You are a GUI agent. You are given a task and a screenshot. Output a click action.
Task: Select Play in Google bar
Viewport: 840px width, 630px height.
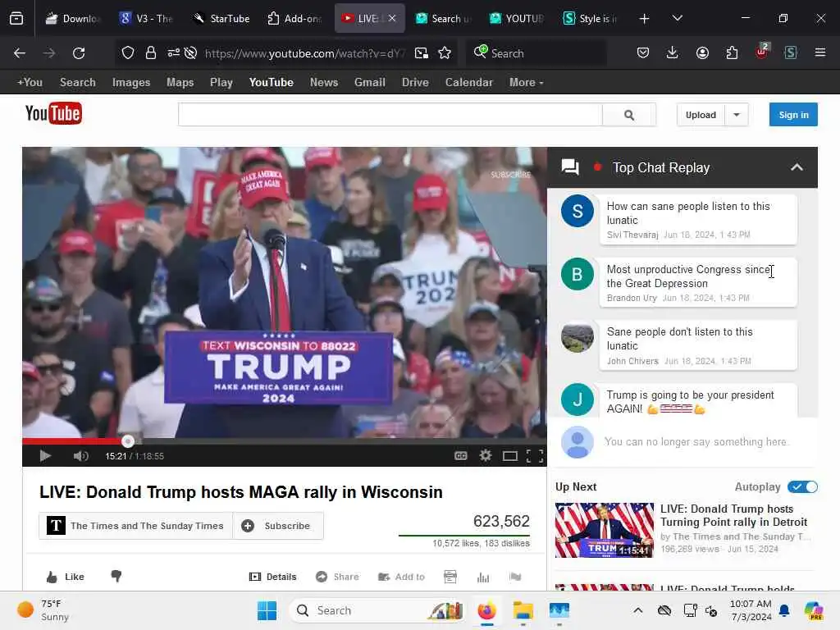(221, 83)
